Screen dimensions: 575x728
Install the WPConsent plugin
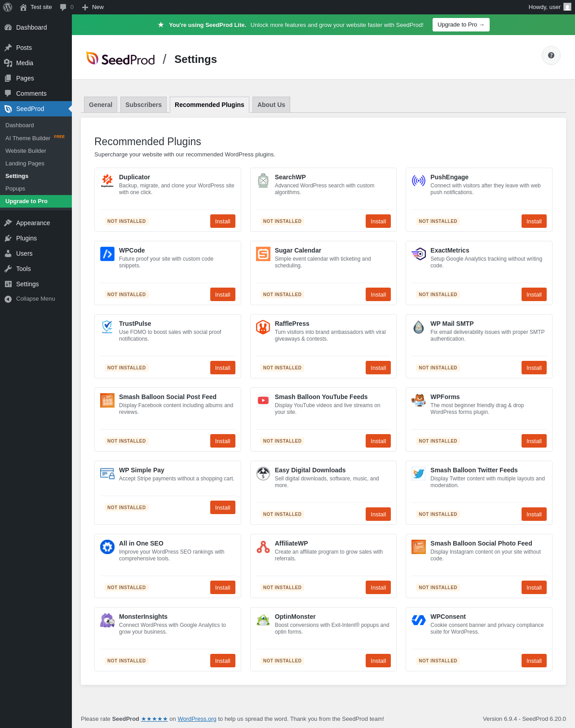tap(534, 661)
